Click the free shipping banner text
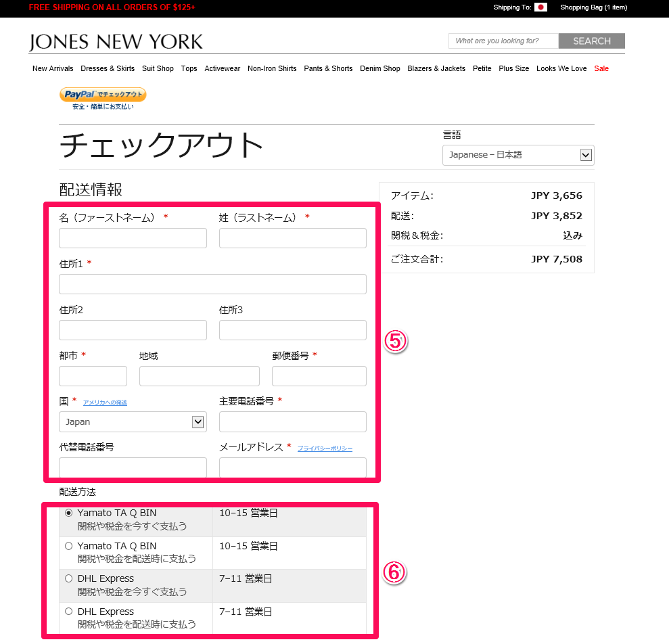The width and height of the screenshot is (669, 644). 112,7
